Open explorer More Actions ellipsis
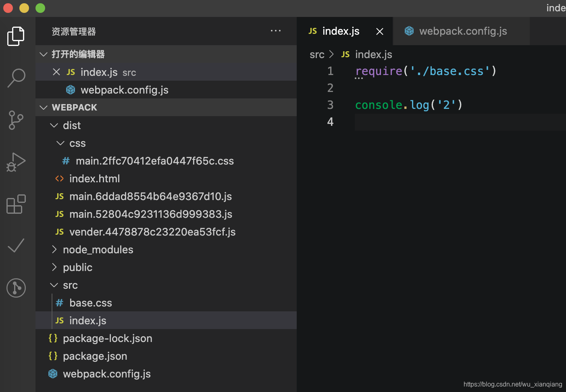The height and width of the screenshot is (392, 566). pos(276,31)
